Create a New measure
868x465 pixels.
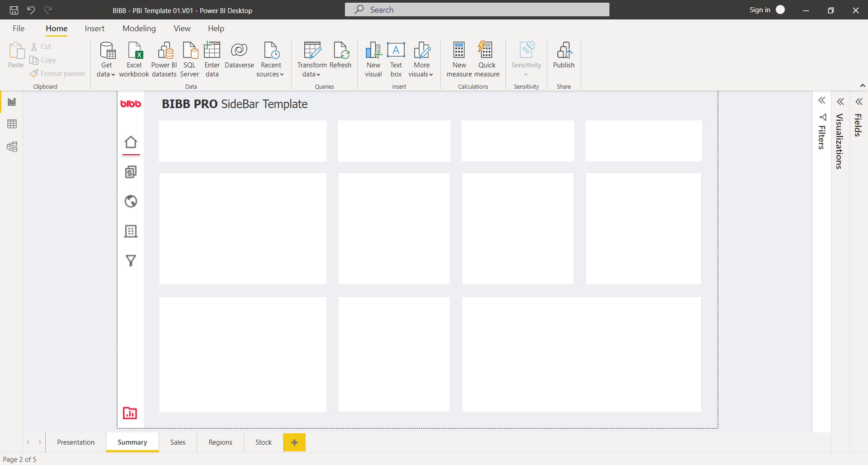click(x=459, y=59)
